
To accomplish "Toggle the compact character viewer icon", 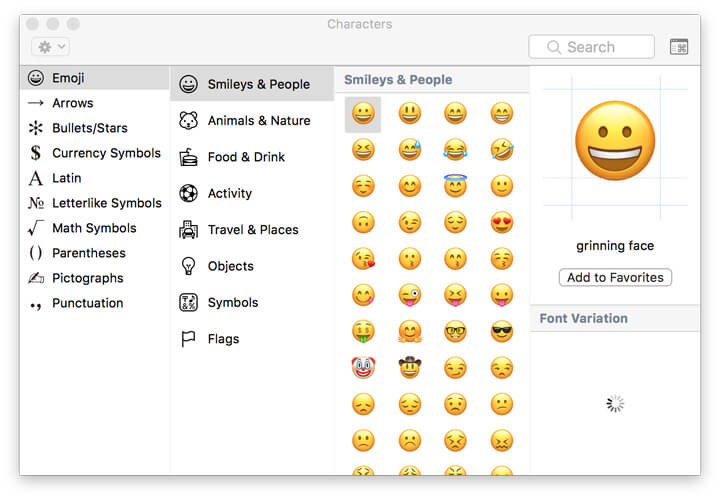I will tap(679, 47).
